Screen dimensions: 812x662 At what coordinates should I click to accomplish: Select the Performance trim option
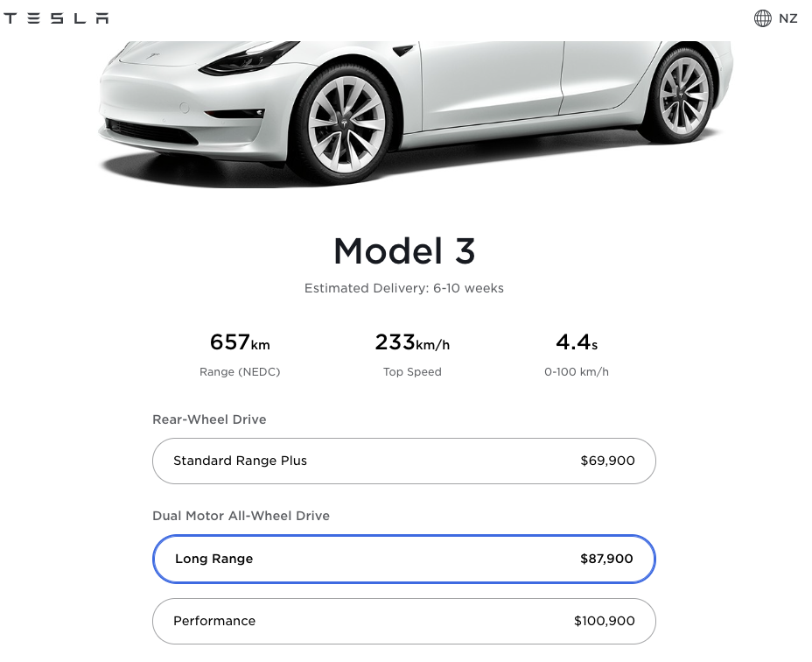pos(404,621)
